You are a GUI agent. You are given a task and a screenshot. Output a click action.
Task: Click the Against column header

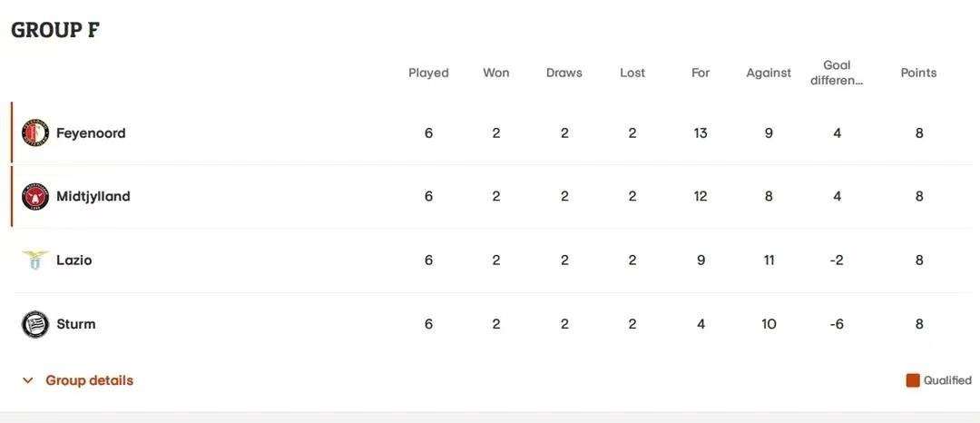[x=769, y=73]
